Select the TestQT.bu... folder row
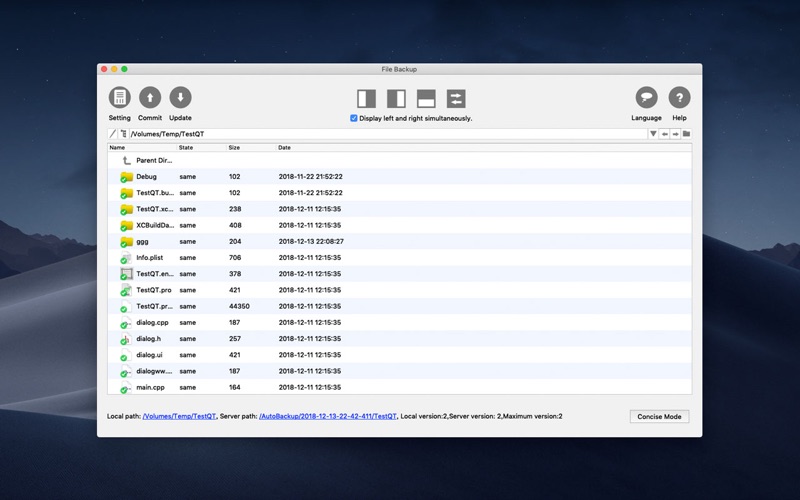 click(399, 193)
